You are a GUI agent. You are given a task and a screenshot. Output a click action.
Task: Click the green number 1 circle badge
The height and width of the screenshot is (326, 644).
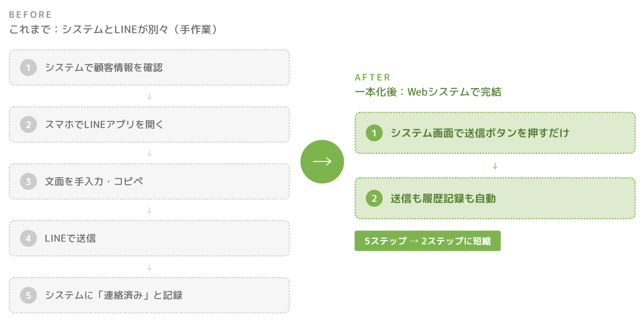coord(374,133)
